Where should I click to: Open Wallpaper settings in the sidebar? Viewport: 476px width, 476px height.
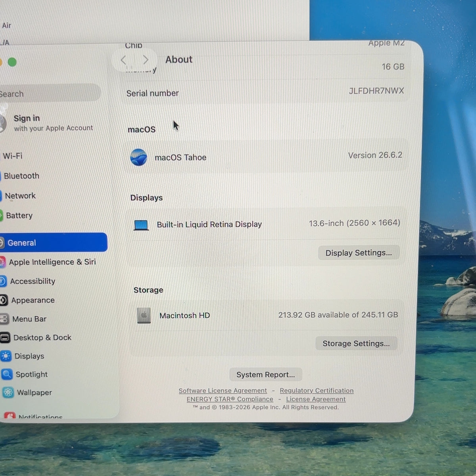[27, 392]
